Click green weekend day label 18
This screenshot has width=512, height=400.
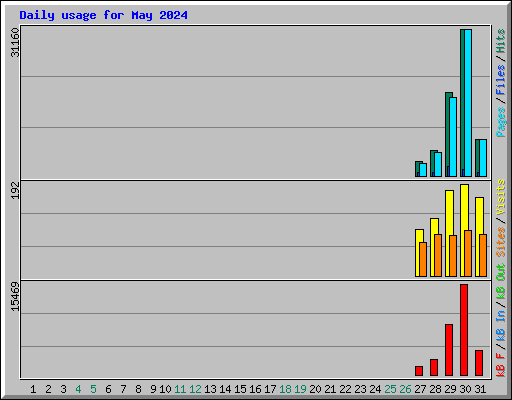[285, 389]
